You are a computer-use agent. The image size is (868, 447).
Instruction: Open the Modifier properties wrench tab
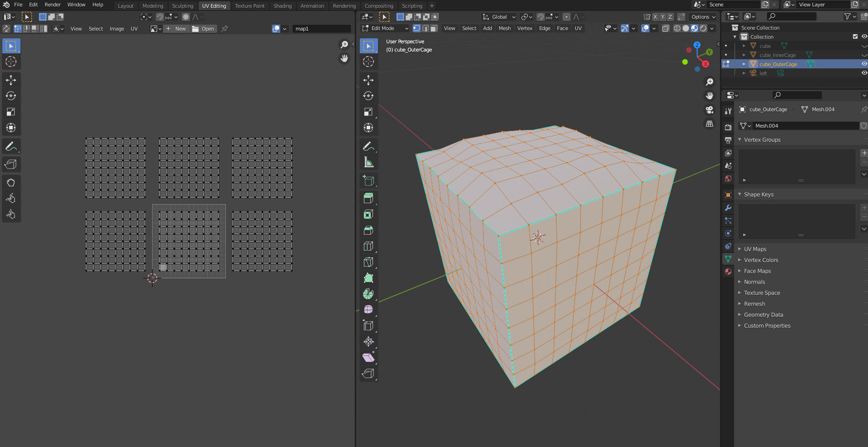(x=728, y=208)
